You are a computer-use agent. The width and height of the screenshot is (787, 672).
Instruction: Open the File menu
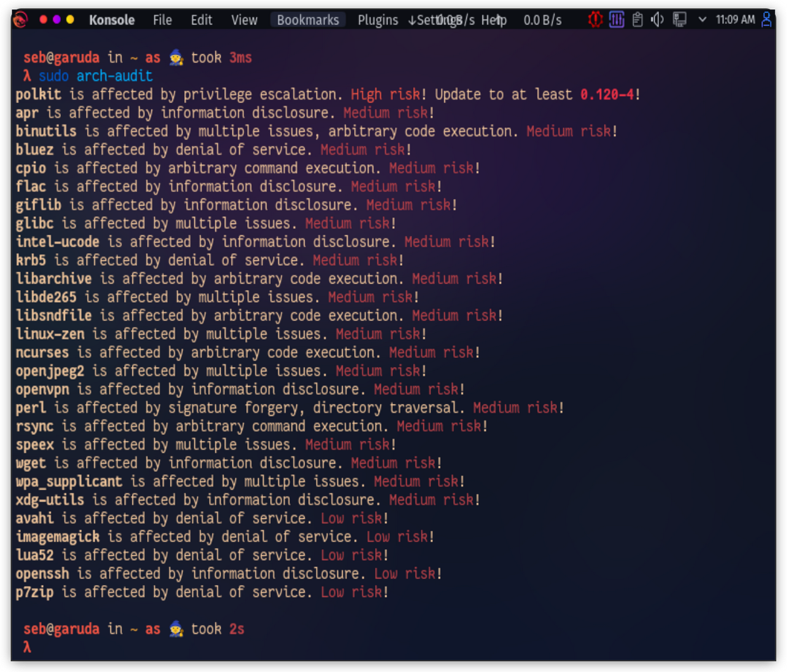pyautogui.click(x=162, y=20)
